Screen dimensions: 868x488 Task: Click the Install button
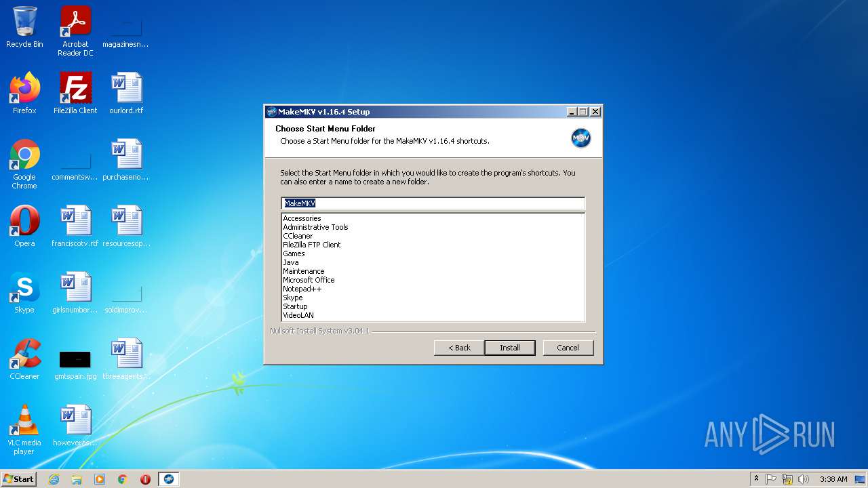click(510, 348)
